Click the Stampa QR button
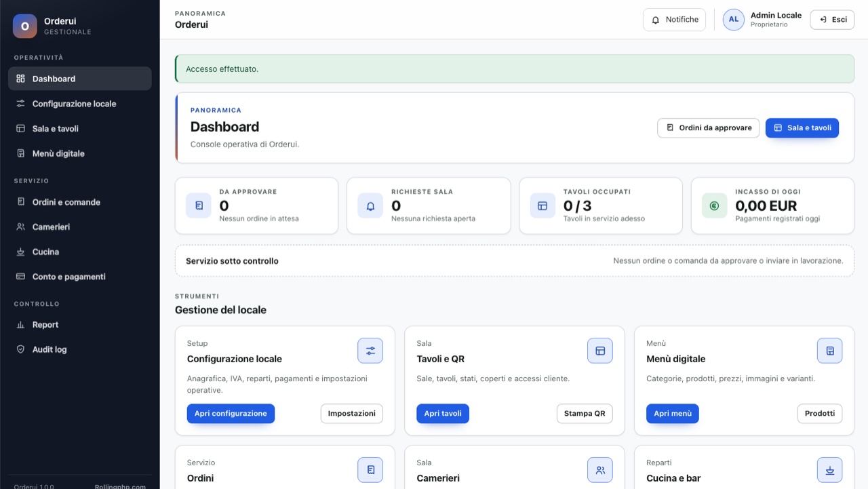Viewport: 868px width, 489px height. [x=585, y=414]
